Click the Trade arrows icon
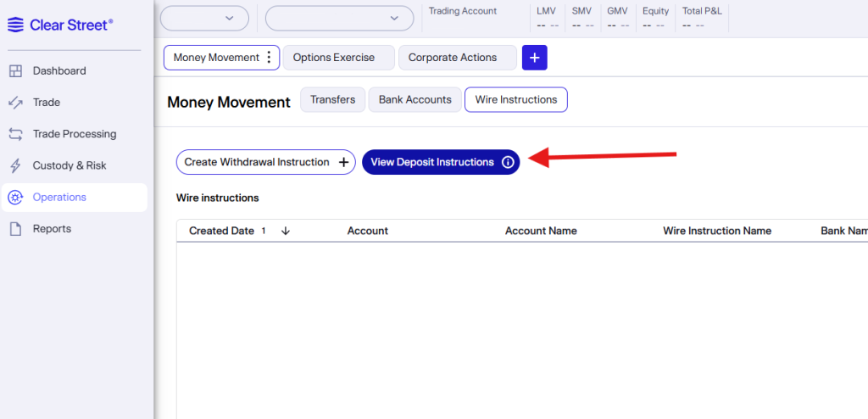This screenshot has width=868, height=419. tap(15, 103)
